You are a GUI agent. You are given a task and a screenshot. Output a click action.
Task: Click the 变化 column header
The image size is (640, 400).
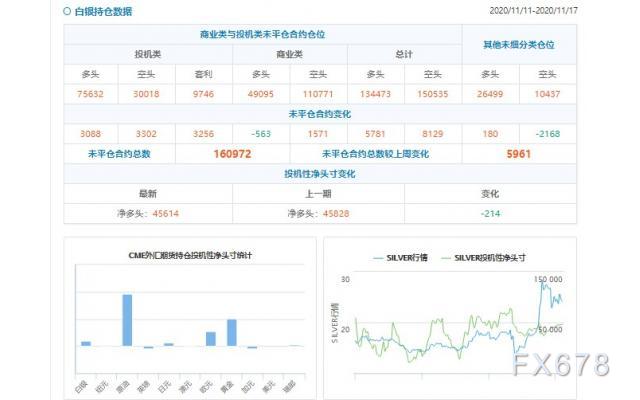pyautogui.click(x=490, y=193)
